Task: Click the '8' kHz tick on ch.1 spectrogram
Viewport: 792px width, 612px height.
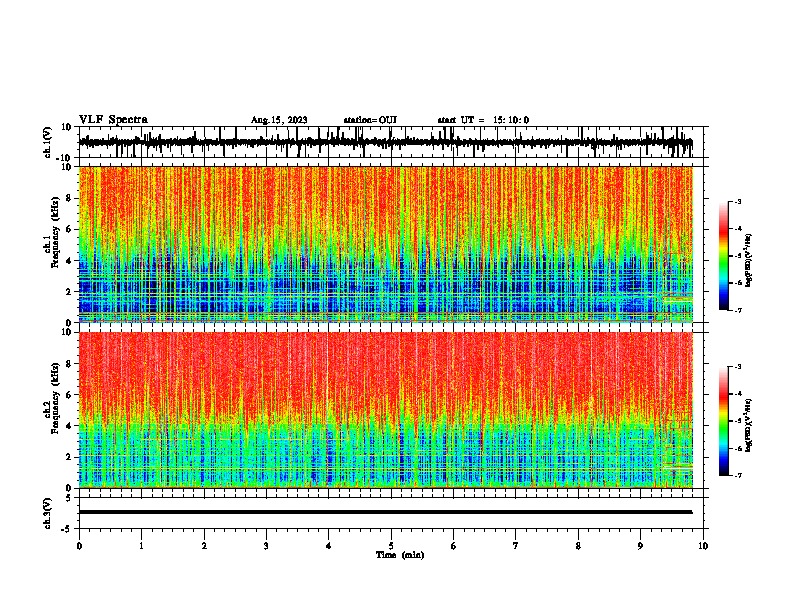Action: point(69,198)
